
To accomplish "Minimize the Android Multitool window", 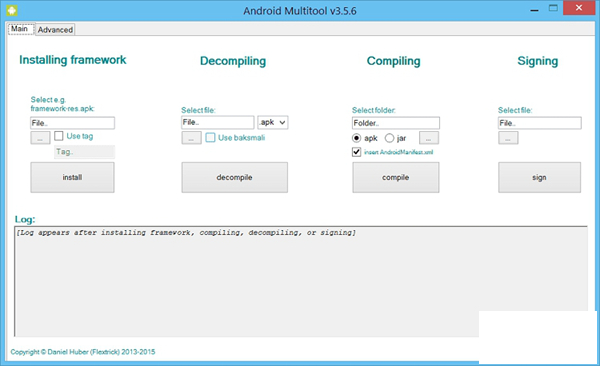I will click(535, 9).
